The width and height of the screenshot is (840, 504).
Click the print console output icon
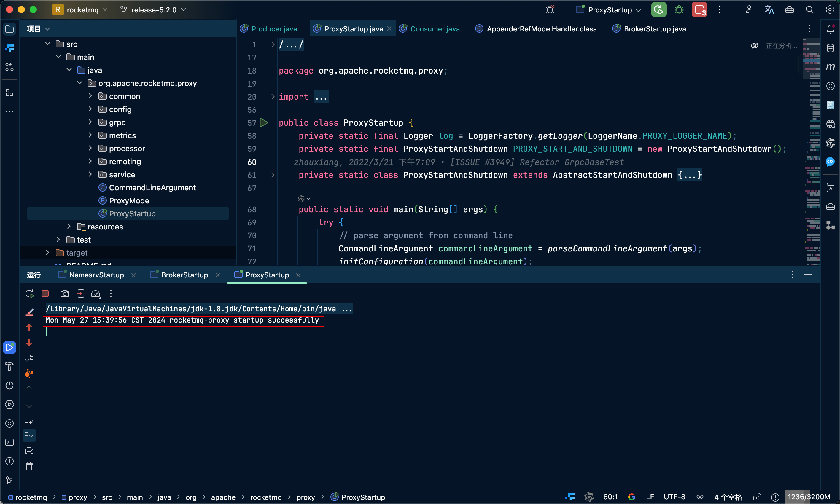pyautogui.click(x=29, y=451)
